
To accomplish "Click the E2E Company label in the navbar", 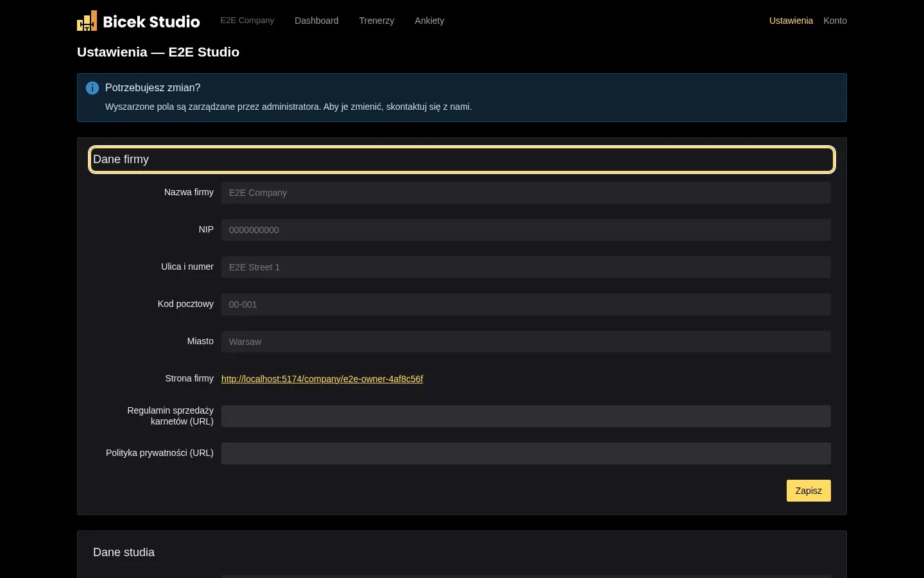I will (247, 21).
